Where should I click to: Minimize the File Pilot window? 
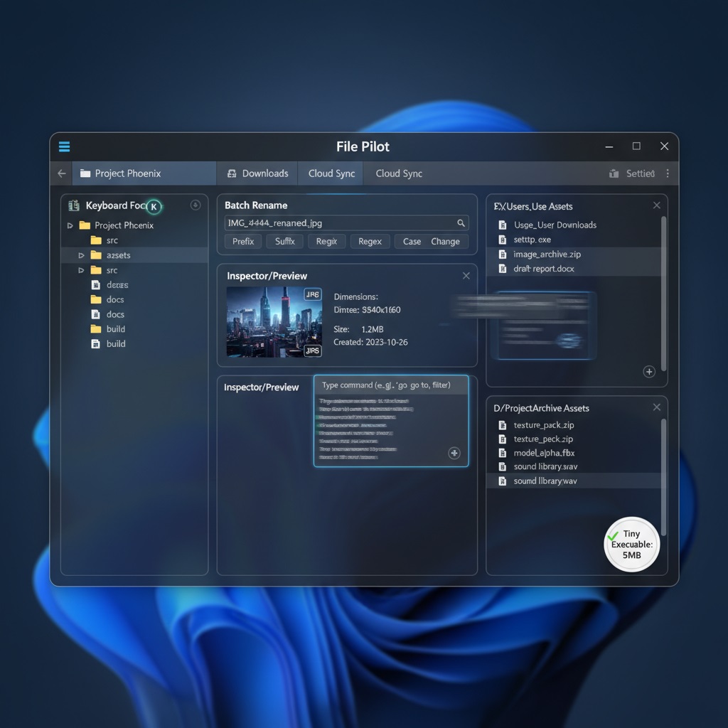pos(609,146)
